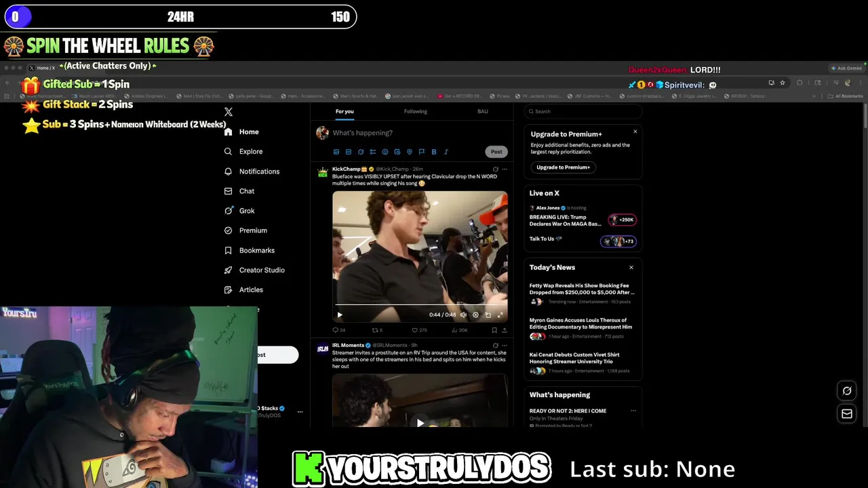Open the IRL Moments profile name

pos(348,346)
